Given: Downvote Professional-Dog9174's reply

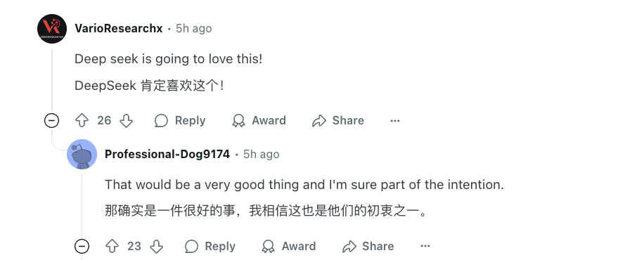Looking at the screenshot, I should coord(157,246).
